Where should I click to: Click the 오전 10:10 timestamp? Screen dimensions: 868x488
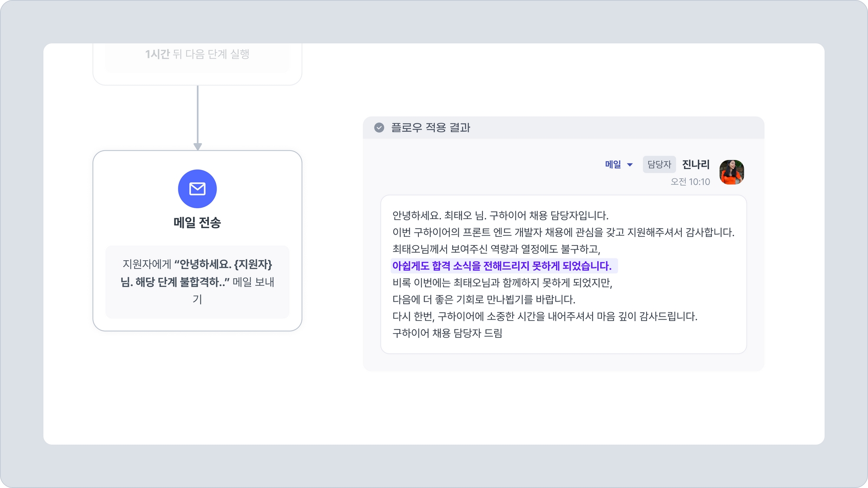point(690,182)
